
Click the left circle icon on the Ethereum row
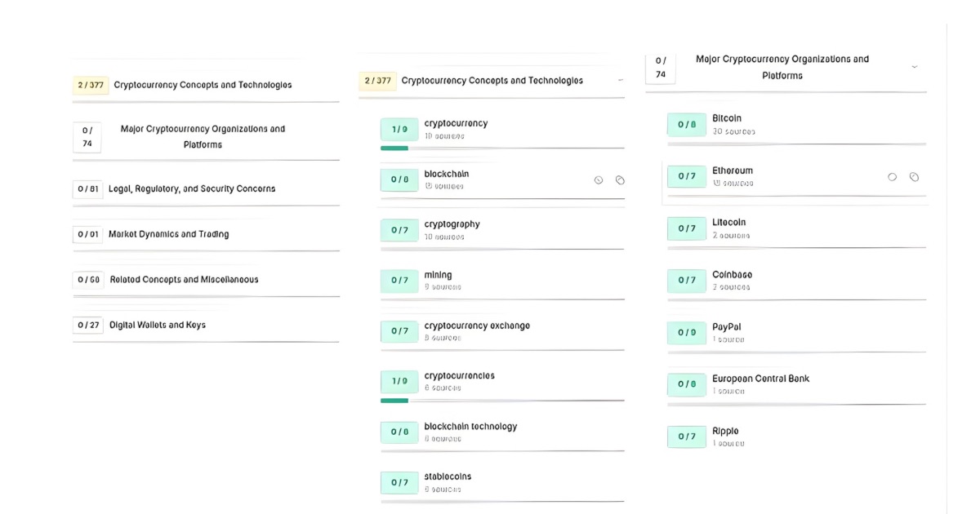coord(892,177)
